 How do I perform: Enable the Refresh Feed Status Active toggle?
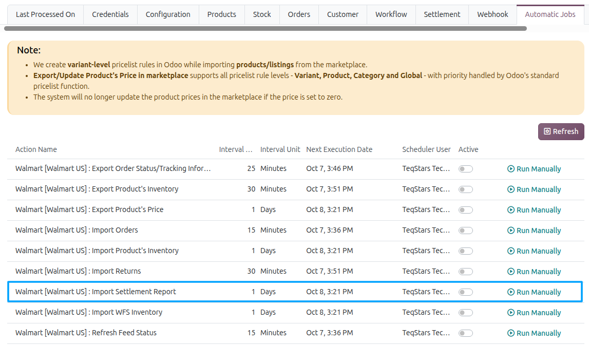pyautogui.click(x=465, y=333)
